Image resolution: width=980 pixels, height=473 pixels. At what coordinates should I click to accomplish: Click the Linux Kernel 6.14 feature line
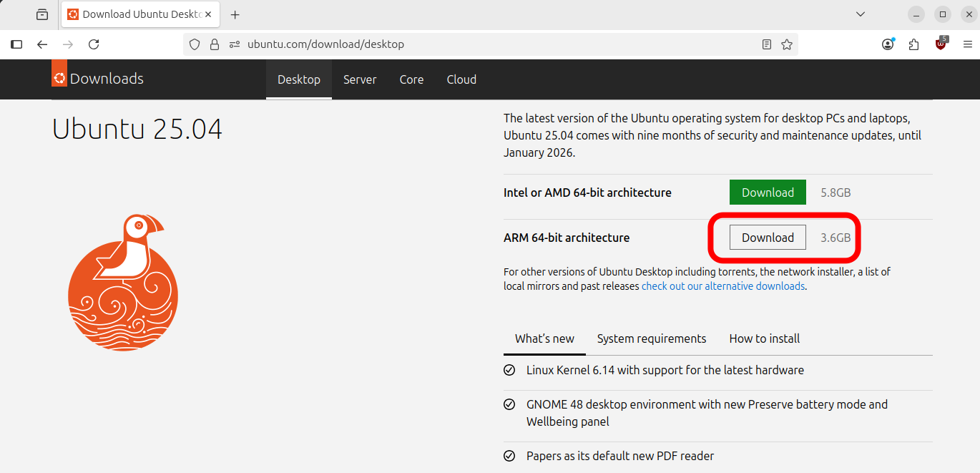pyautogui.click(x=665, y=370)
